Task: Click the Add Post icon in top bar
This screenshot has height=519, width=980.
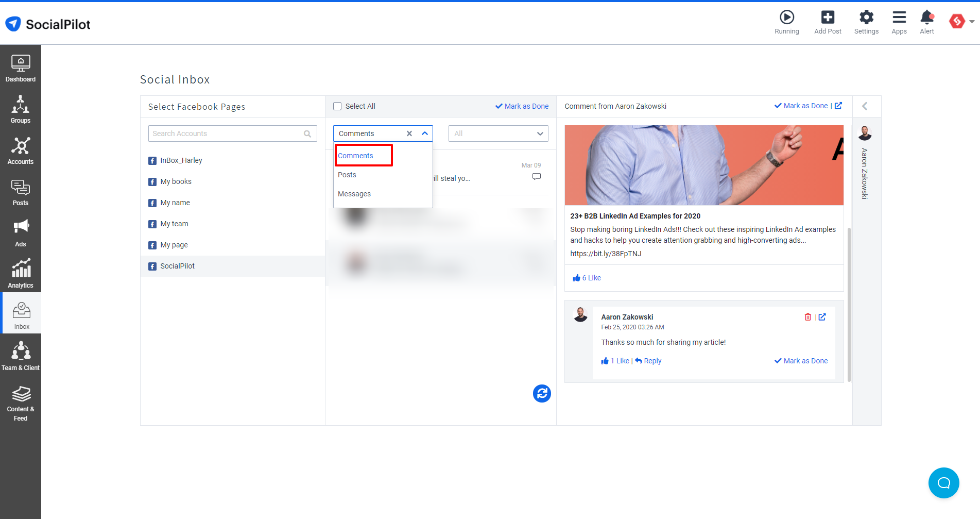Action: pyautogui.click(x=828, y=22)
